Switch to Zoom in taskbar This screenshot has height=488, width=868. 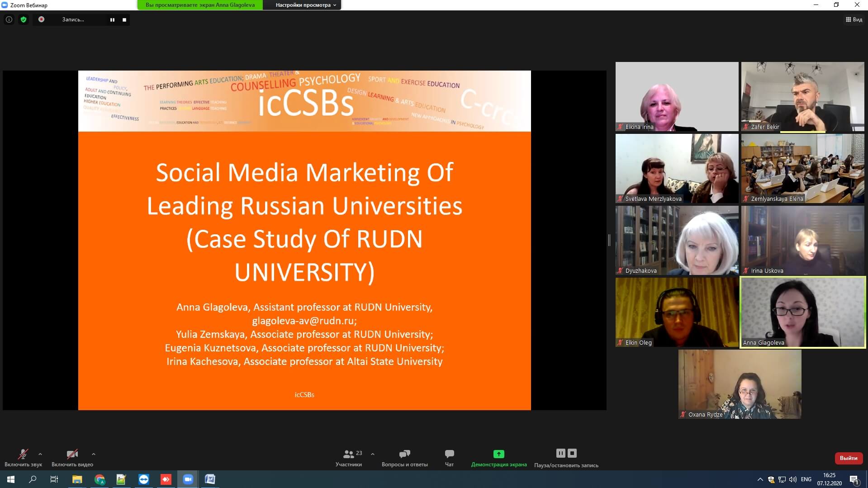[188, 479]
